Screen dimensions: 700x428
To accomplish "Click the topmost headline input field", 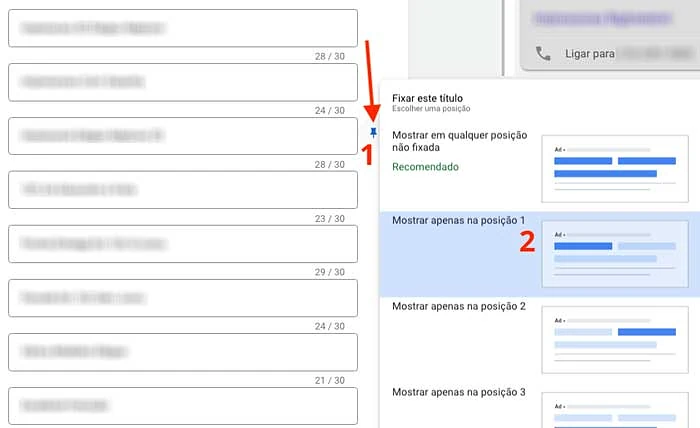I will tap(183, 28).
